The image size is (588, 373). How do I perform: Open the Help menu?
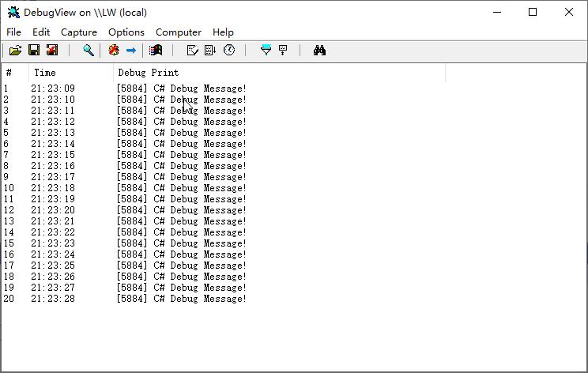point(223,32)
